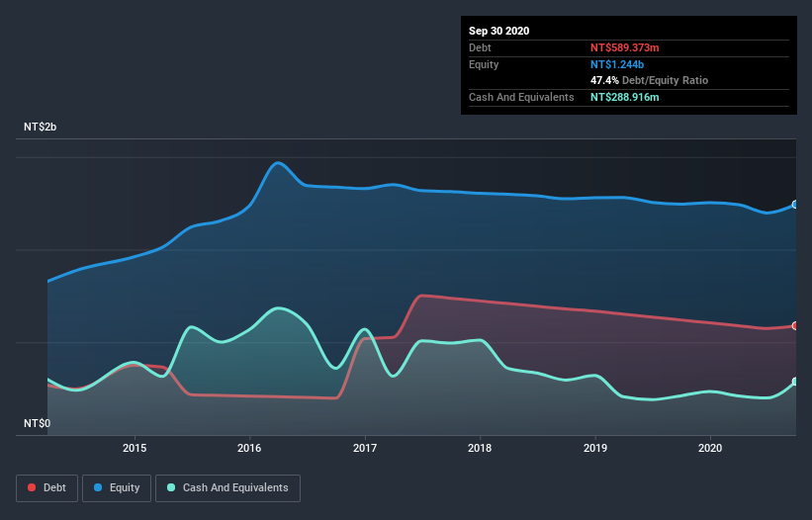Screen dimensions: 812x520
Task: Click the Cash And Equivalents tooltip label
Action: pyautogui.click(x=521, y=97)
